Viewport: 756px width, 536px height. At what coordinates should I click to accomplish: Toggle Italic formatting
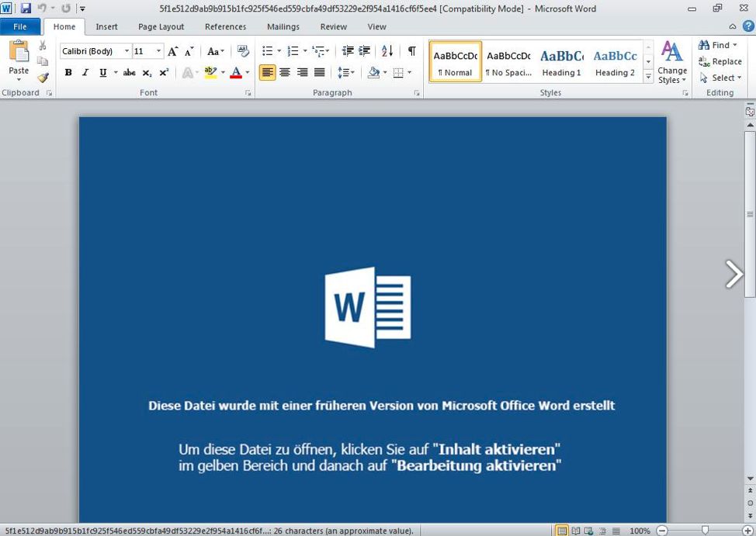tap(85, 73)
